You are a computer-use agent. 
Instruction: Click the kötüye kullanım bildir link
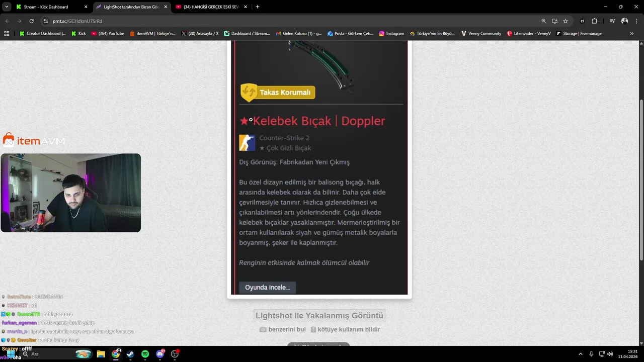click(345, 329)
